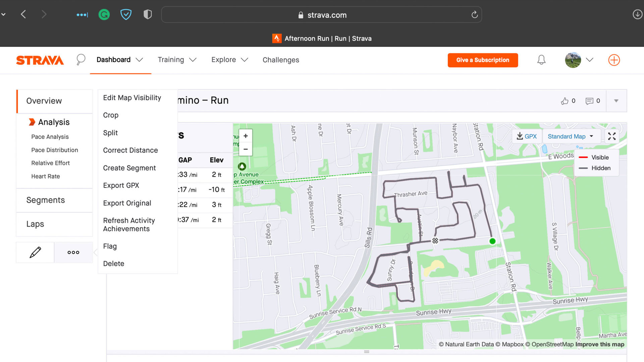Click the three-dots more actions button

(73, 252)
